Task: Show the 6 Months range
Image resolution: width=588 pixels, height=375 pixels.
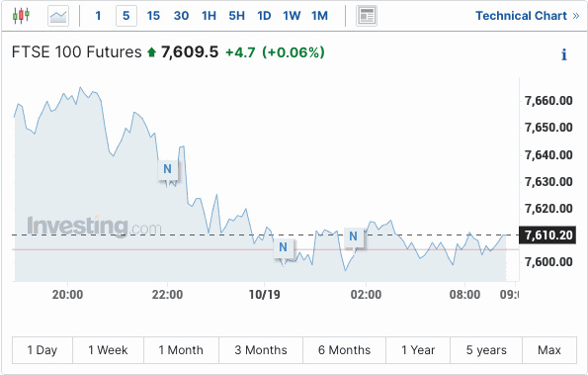Action: tap(344, 350)
